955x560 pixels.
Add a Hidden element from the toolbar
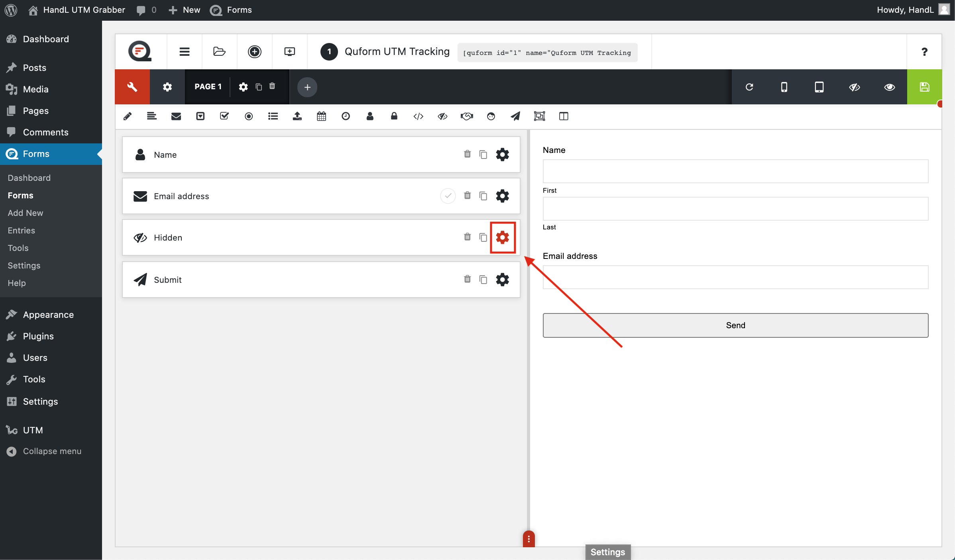click(x=443, y=116)
